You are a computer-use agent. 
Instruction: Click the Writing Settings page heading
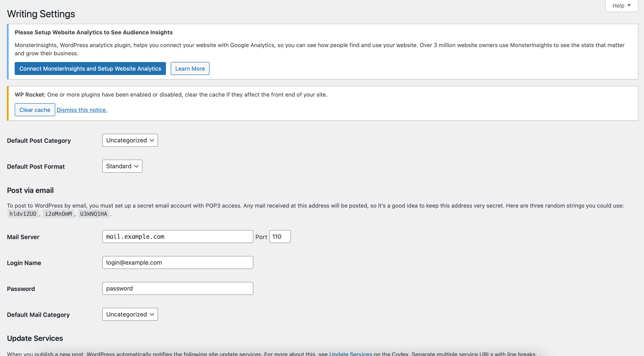[x=41, y=14]
